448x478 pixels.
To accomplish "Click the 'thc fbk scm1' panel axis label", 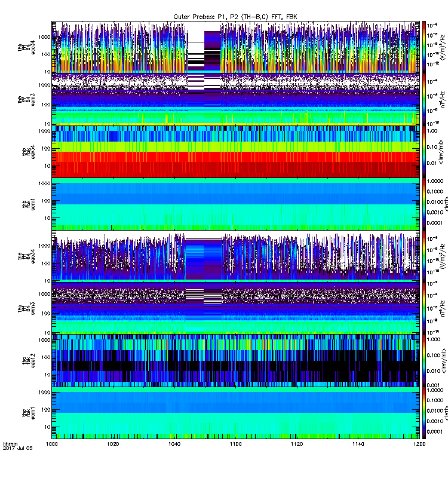I will click(x=28, y=413).
